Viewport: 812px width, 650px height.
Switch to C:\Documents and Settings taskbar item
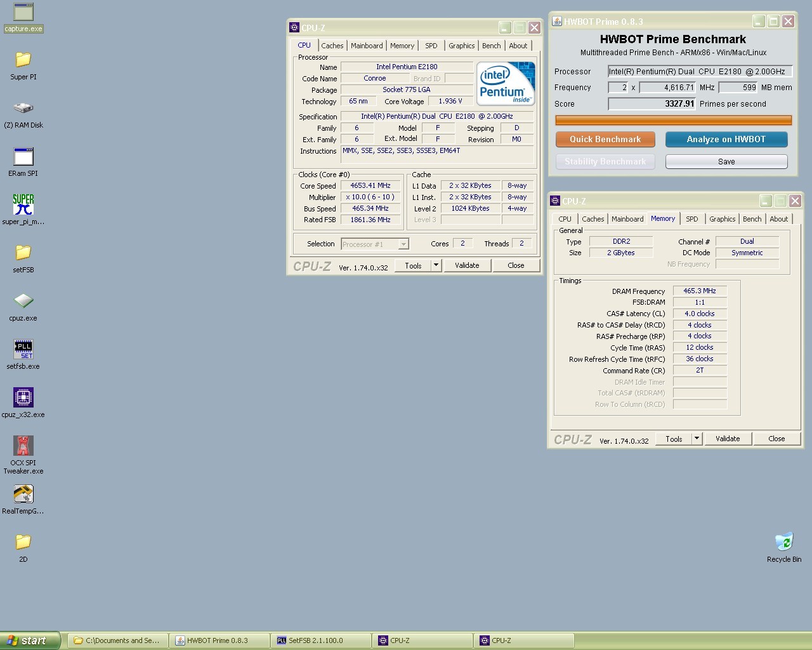tap(118, 640)
